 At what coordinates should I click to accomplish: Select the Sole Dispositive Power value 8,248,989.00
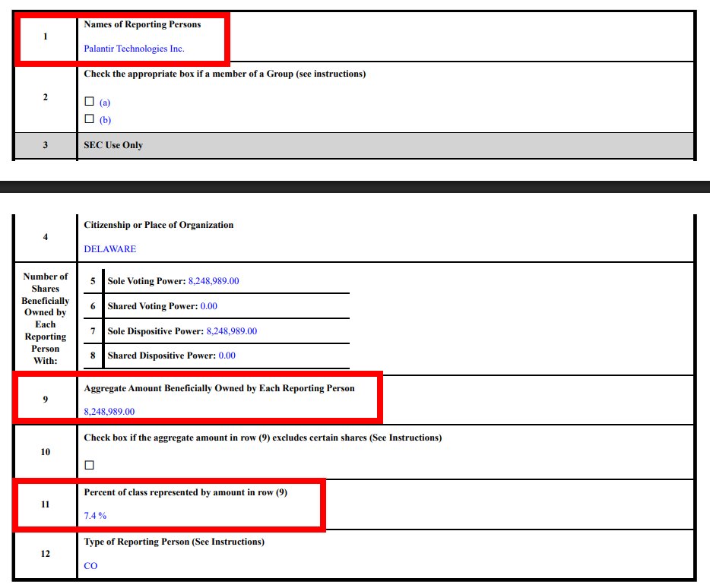point(232,331)
